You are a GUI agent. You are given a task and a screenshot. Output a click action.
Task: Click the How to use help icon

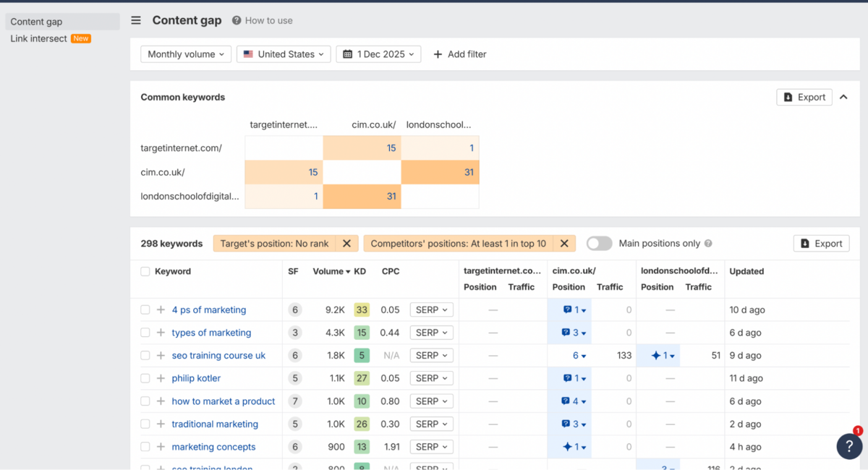[x=237, y=20]
